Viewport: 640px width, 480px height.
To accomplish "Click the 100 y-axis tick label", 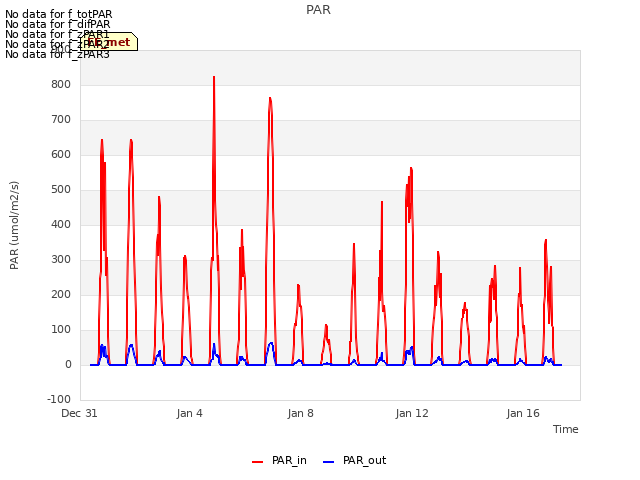I will click(x=61, y=329).
